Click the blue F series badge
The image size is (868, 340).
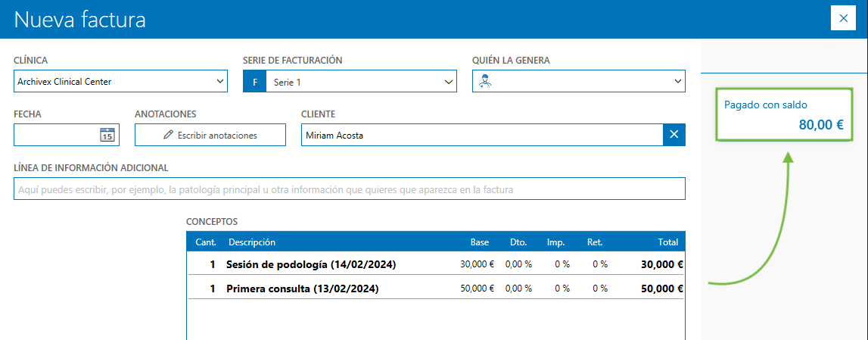[254, 81]
